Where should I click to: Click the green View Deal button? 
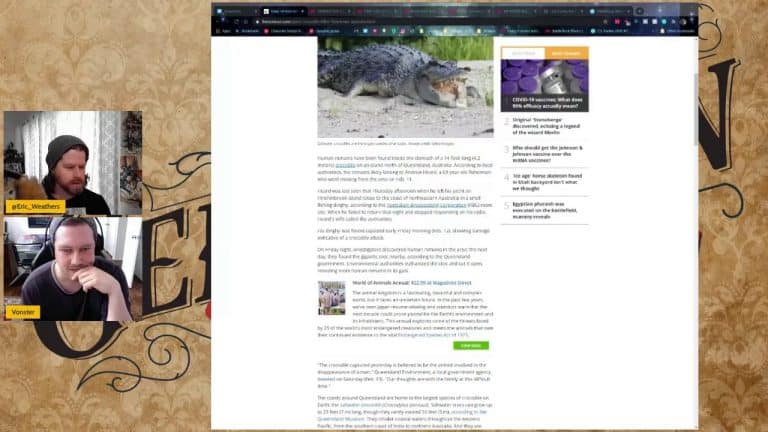[x=470, y=345]
